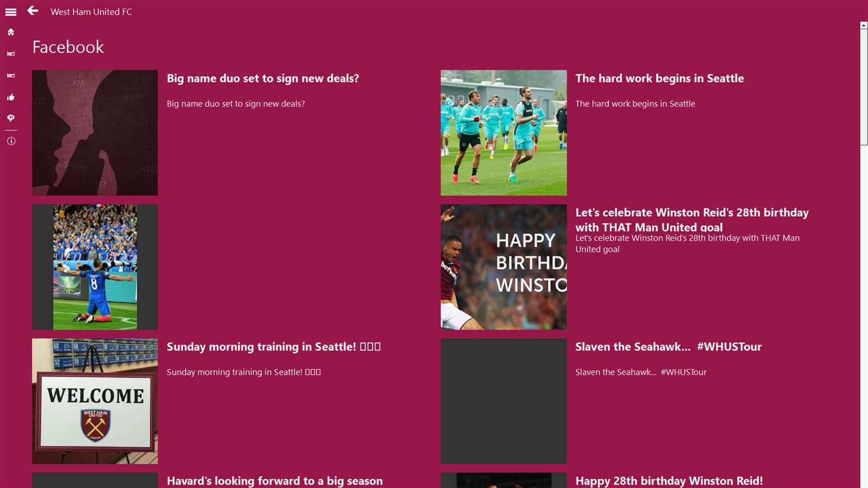Open the silhouette faces post thumbnail

coord(95,133)
